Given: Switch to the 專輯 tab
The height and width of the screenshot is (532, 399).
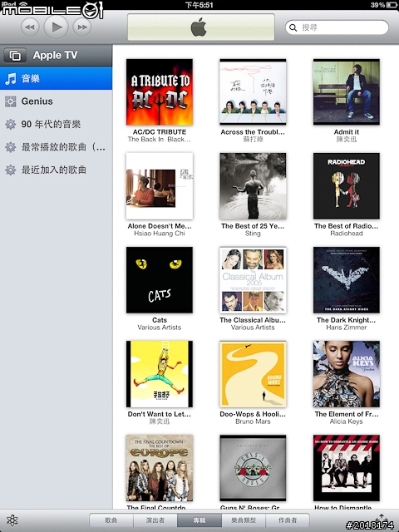Looking at the screenshot, I should pos(199,520).
